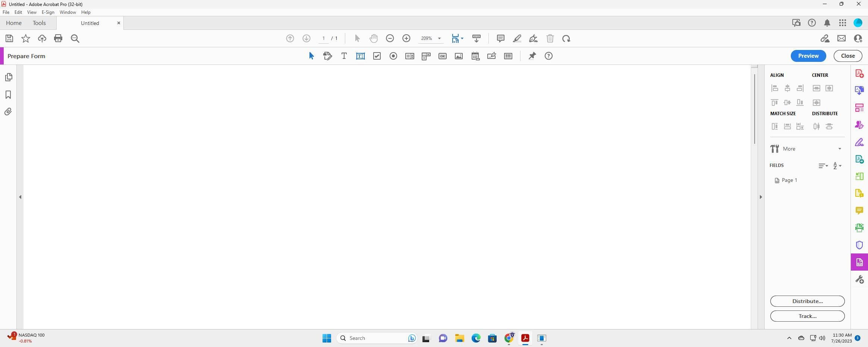Rotate the page view
868x347 pixels.
566,38
